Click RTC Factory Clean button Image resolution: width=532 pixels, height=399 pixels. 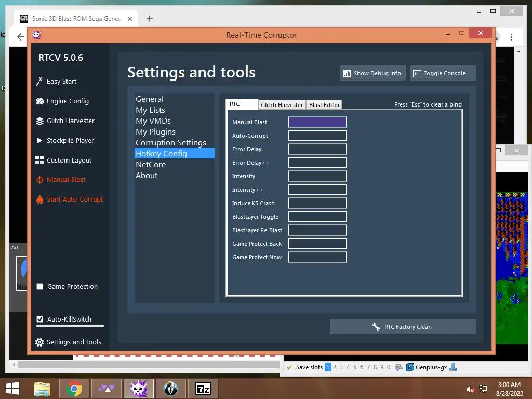click(x=403, y=327)
